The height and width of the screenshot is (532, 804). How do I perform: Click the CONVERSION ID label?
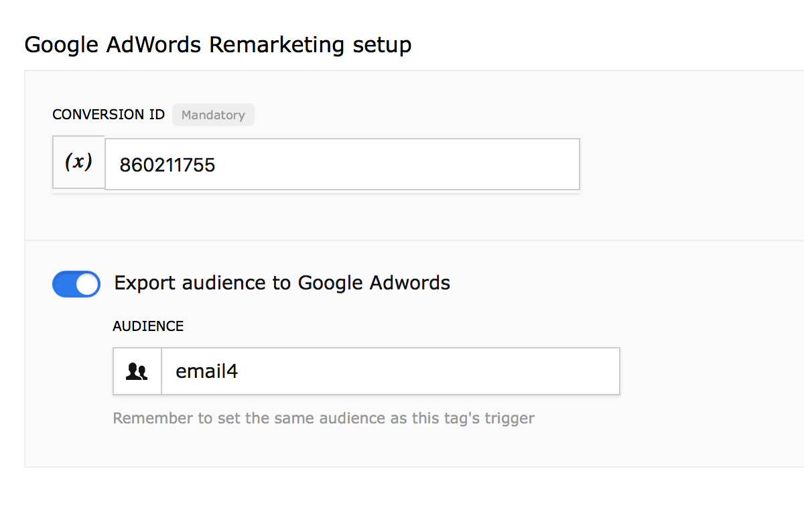[109, 115]
